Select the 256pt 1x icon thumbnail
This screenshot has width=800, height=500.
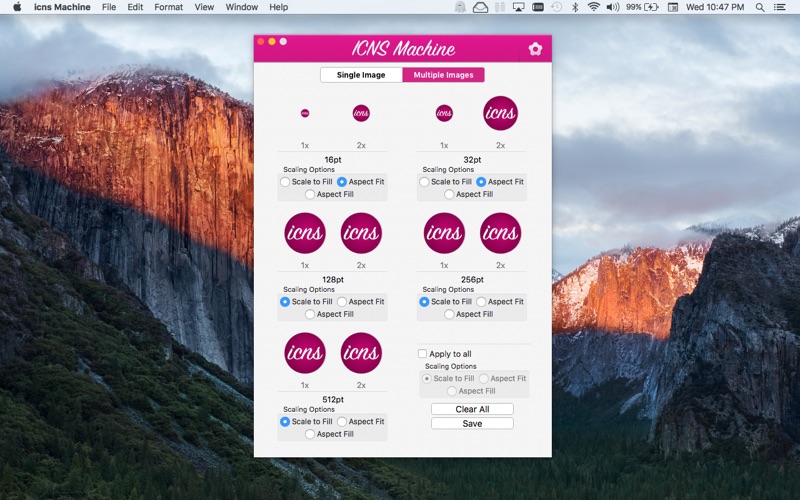coord(444,233)
